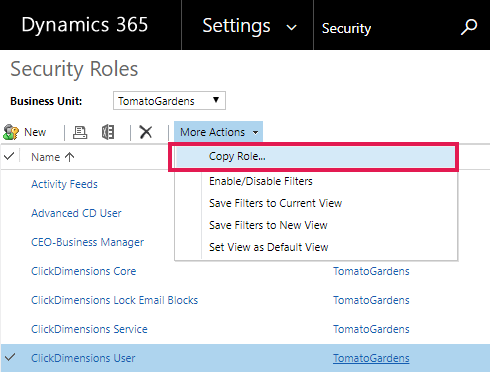Click the print icon in toolbar
Image resolution: width=490 pixels, height=372 pixels.
80,132
